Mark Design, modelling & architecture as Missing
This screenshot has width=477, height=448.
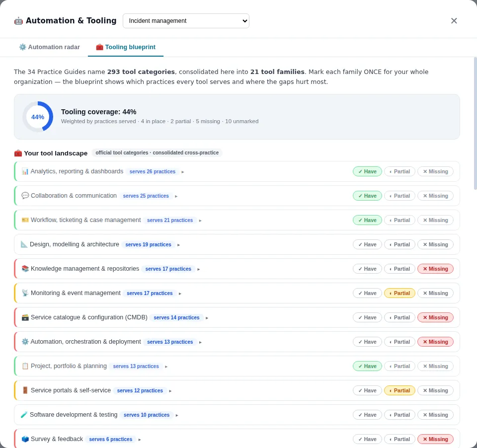tap(435, 244)
